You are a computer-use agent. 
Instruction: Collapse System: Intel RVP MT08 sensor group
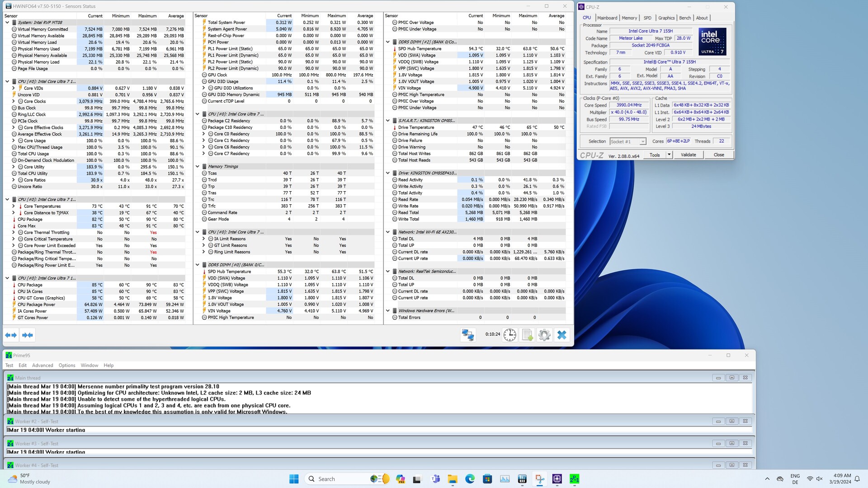pos(7,23)
